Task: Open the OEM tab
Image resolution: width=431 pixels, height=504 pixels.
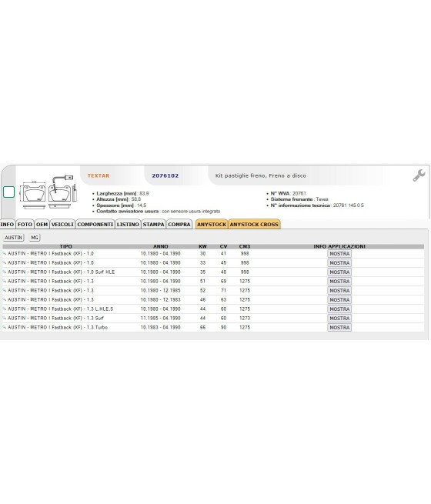Action: pos(42,225)
